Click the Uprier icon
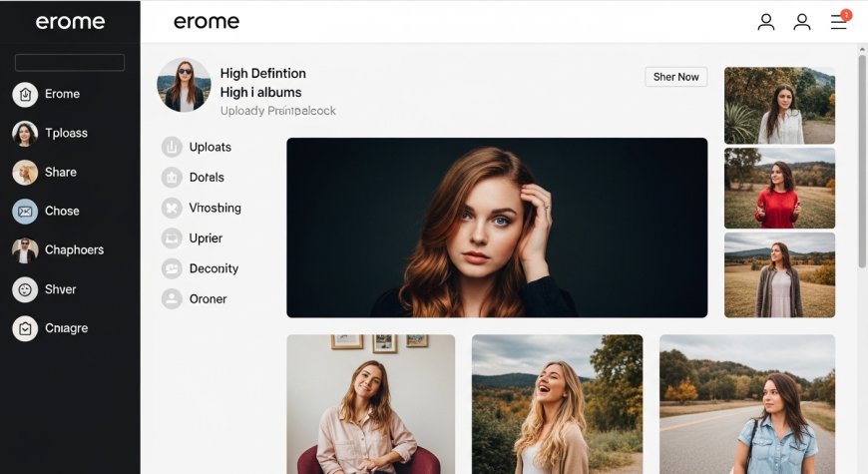 172,238
